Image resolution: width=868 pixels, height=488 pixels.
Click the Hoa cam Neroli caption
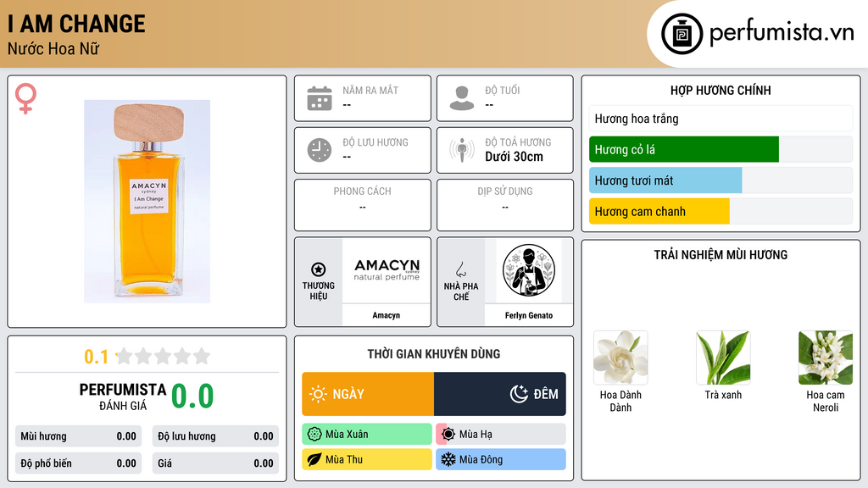point(826,401)
